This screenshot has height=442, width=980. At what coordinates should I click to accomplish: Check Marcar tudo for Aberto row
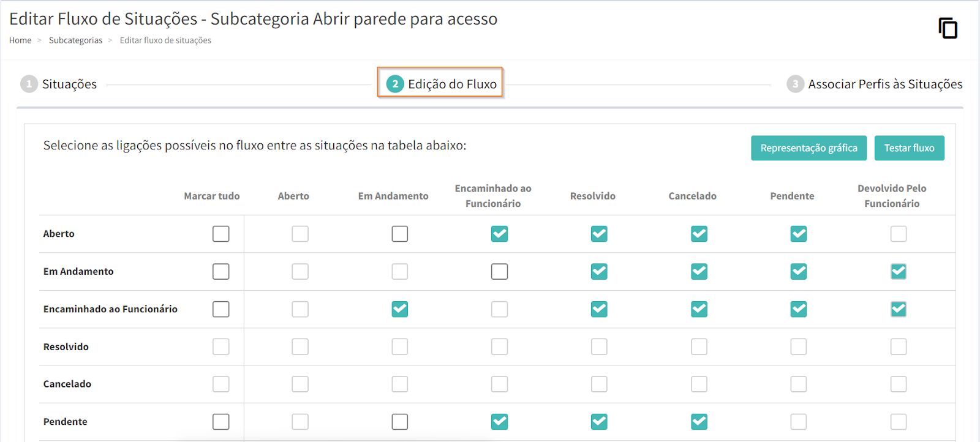221,234
